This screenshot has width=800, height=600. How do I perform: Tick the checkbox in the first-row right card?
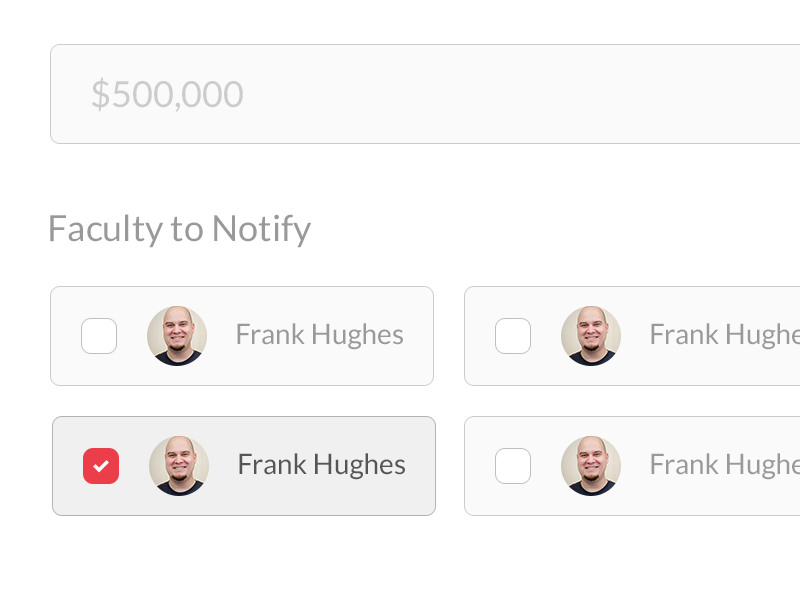(513, 336)
